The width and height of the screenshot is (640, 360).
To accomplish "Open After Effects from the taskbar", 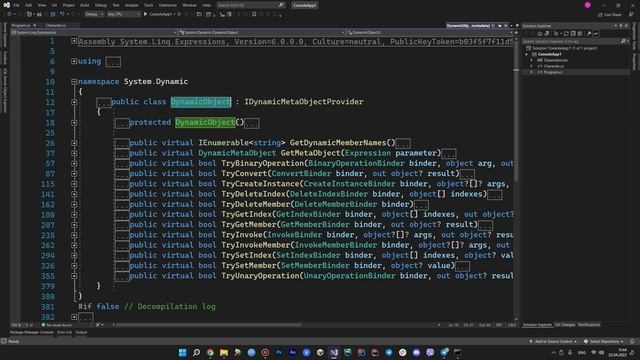I will pyautogui.click(x=293, y=352).
